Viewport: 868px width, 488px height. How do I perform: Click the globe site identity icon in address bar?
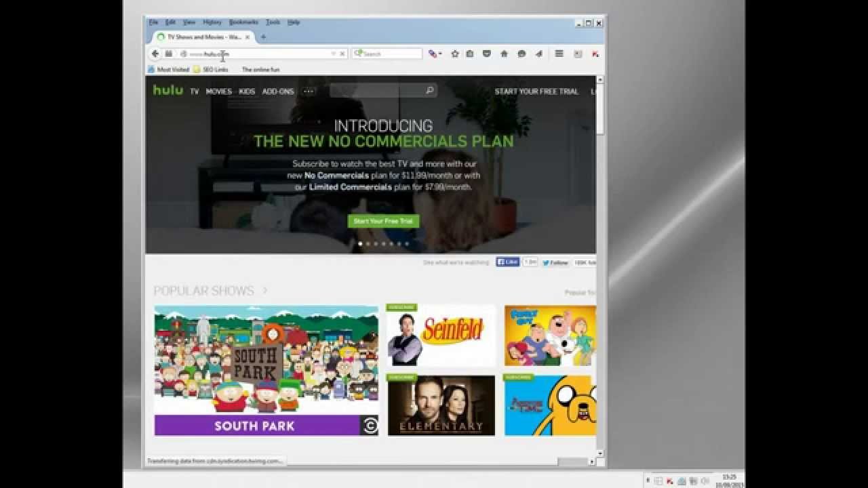pos(183,54)
